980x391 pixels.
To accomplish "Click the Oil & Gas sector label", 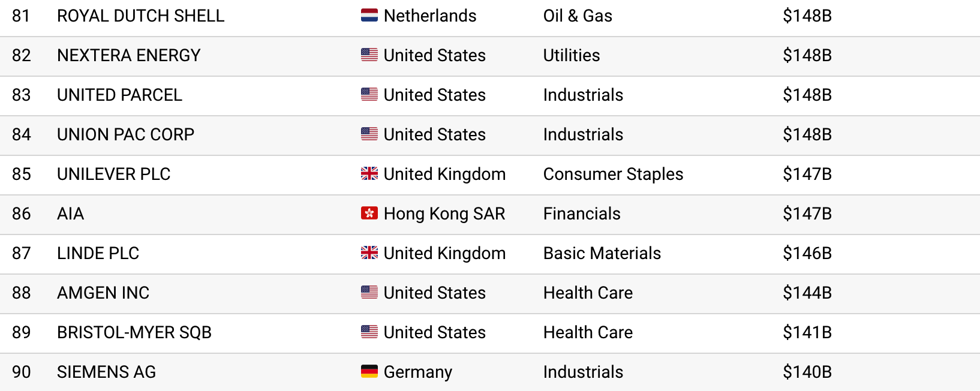I will (578, 16).
